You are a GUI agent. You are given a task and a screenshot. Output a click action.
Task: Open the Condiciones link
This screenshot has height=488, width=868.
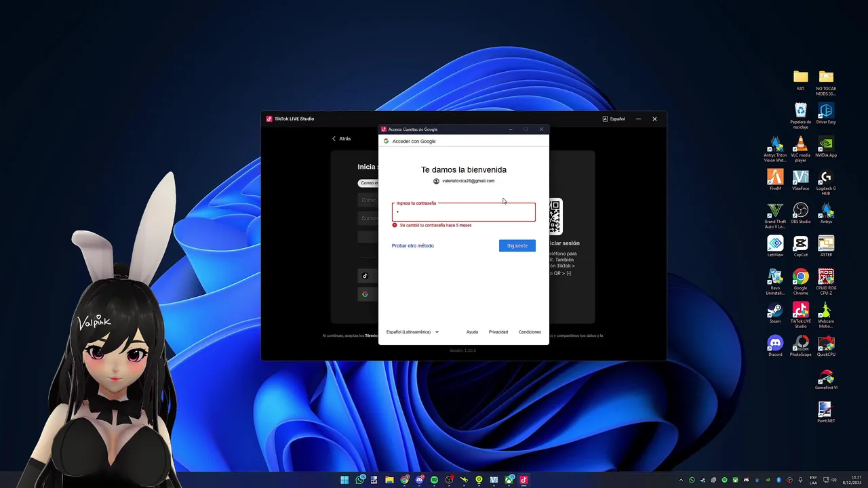click(x=530, y=332)
